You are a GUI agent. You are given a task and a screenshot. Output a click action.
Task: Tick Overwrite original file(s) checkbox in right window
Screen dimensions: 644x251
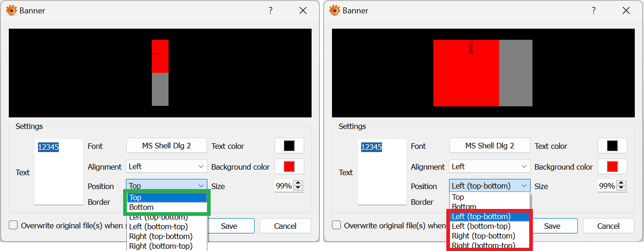(337, 225)
